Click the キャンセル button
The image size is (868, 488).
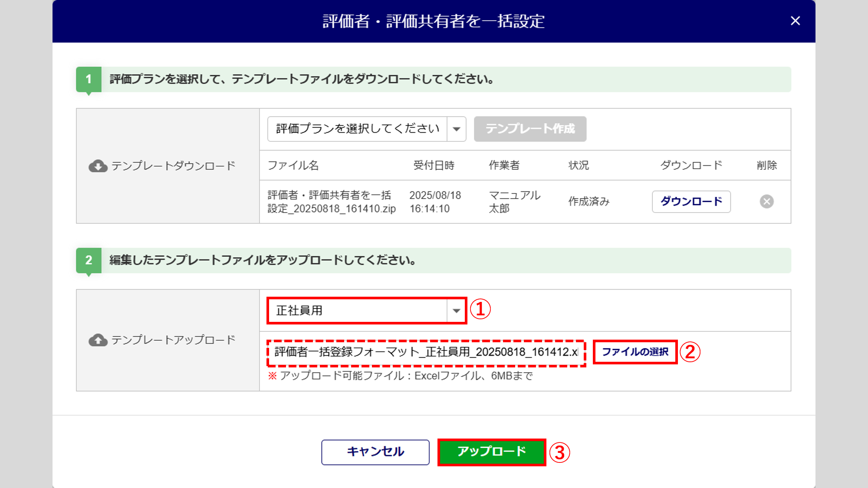click(x=375, y=452)
